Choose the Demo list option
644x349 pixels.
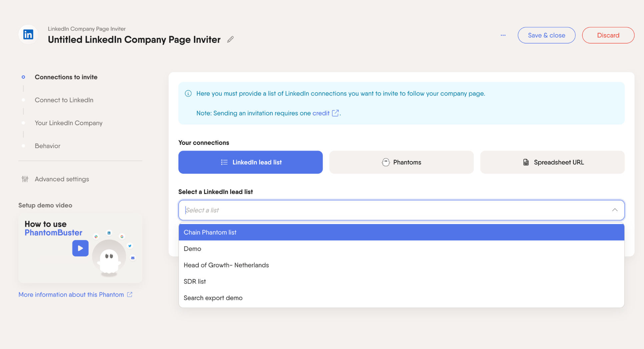(401, 249)
